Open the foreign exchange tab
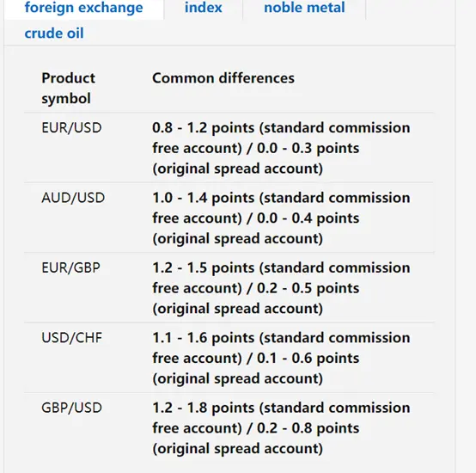Viewport: 476px width, 473px height. pos(83,8)
